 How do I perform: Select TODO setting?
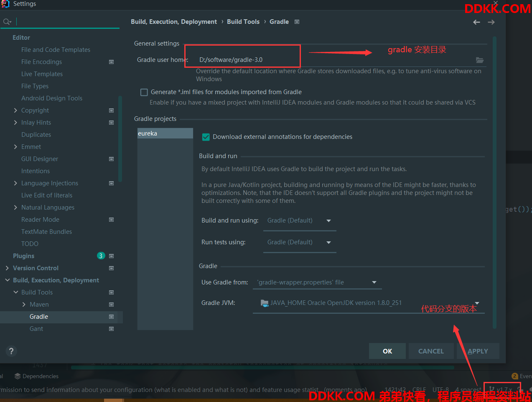30,244
